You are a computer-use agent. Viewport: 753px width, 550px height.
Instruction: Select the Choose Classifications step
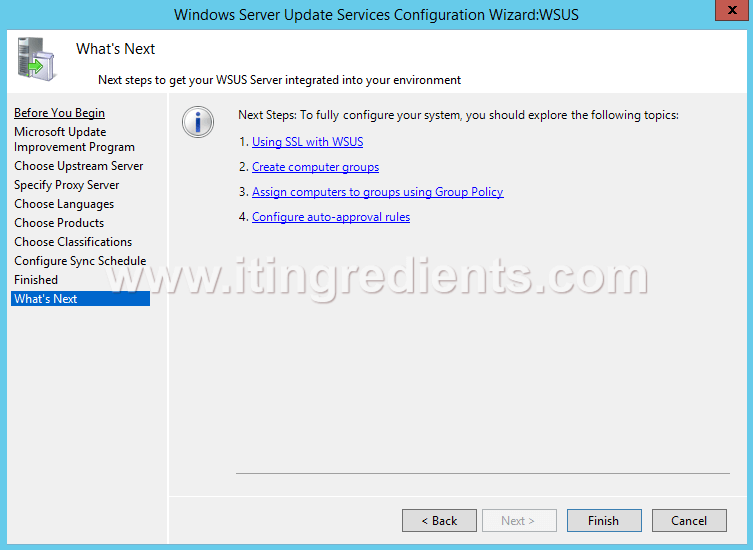73,242
